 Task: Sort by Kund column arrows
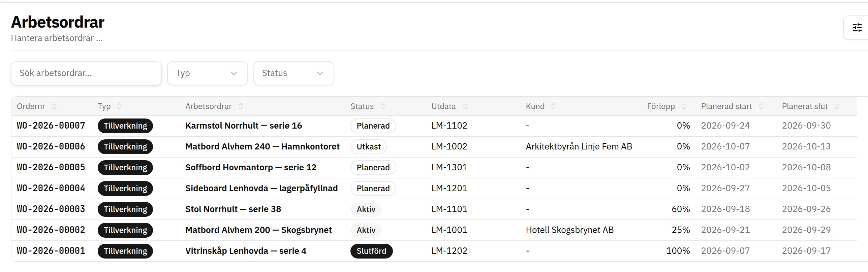pos(553,106)
